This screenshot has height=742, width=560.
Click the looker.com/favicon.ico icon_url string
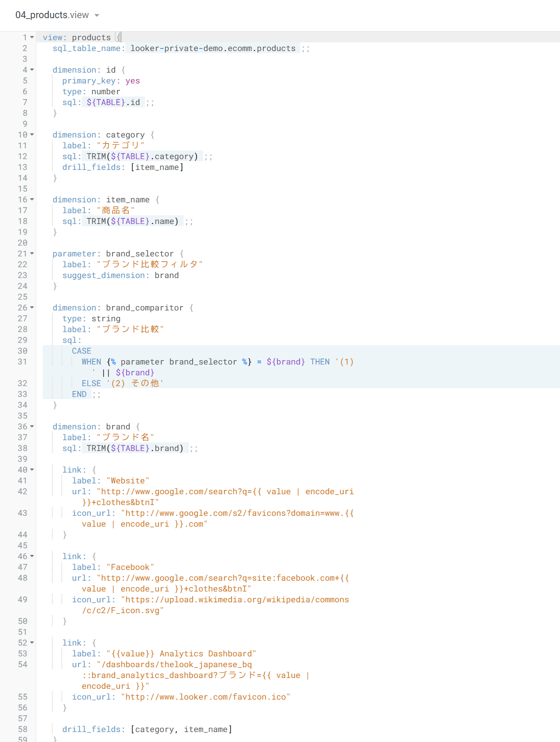pyautogui.click(x=206, y=697)
